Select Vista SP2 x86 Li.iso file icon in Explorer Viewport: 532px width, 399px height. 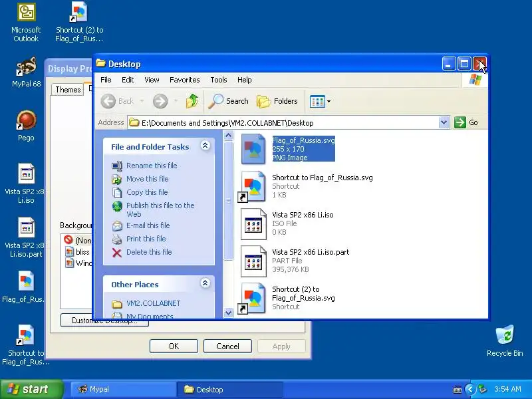click(x=253, y=223)
